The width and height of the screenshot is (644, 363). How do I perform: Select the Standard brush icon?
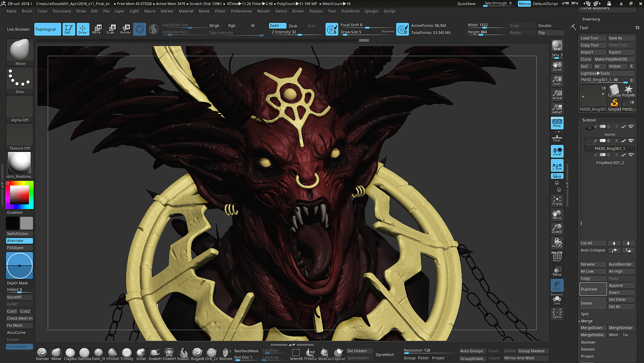[x=42, y=355]
